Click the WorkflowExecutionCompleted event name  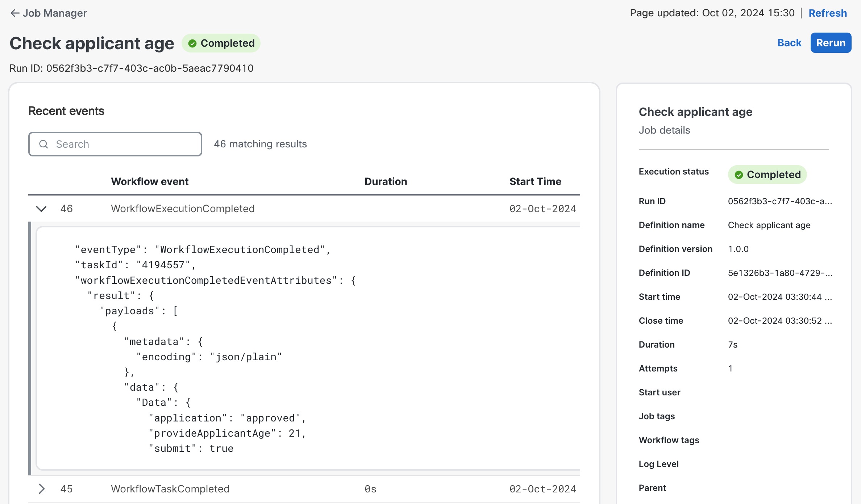(183, 209)
